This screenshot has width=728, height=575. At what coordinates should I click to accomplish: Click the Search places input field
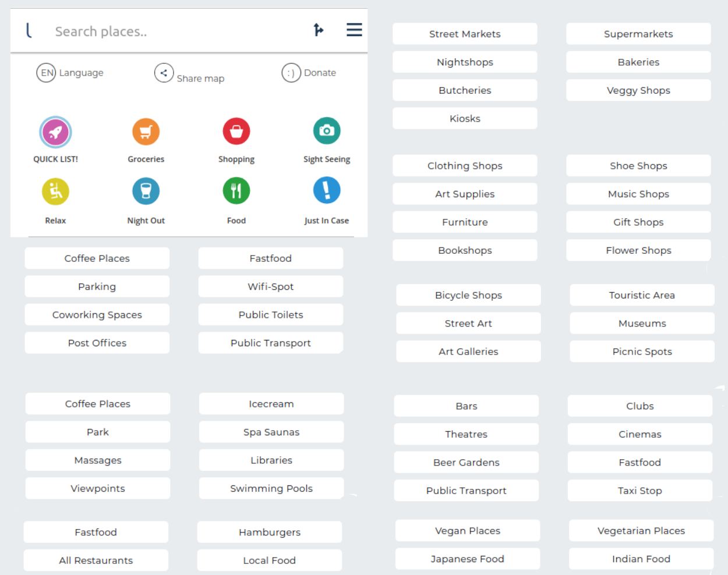(x=175, y=31)
